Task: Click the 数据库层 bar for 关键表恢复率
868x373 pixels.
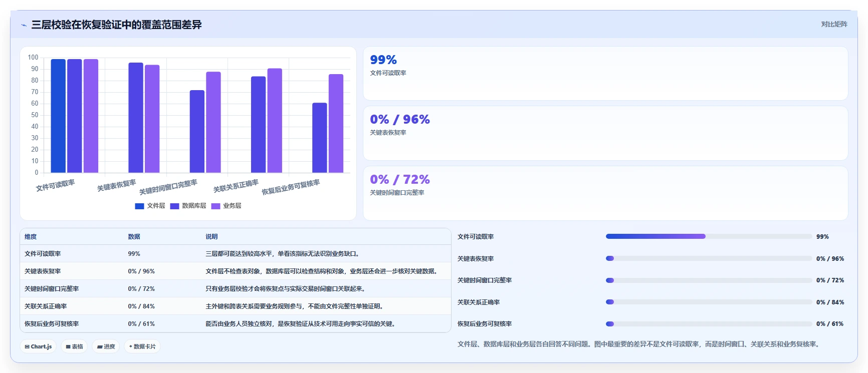Action: pyautogui.click(x=136, y=118)
